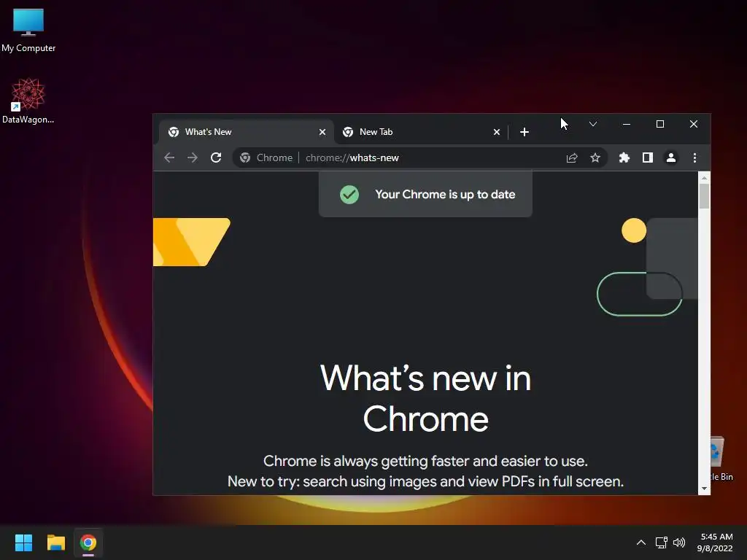The width and height of the screenshot is (747, 560).
Task: Minimize the Chrome window
Action: (x=627, y=124)
